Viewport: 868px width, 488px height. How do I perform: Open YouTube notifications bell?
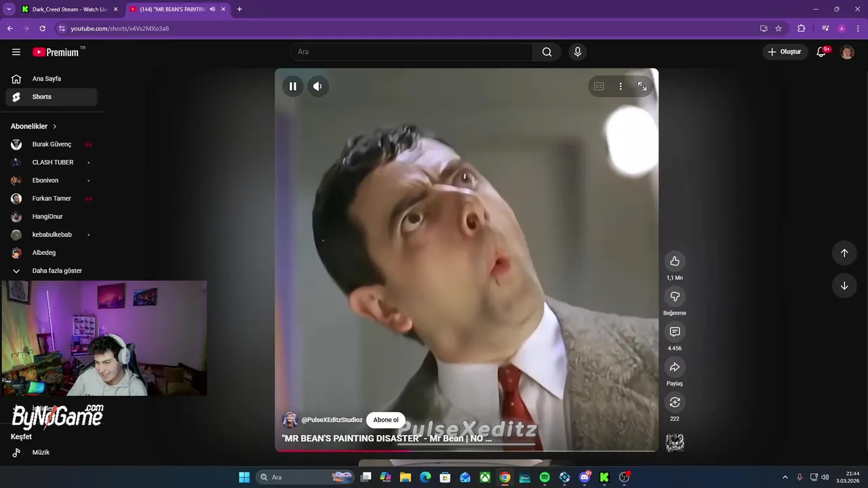tap(821, 52)
